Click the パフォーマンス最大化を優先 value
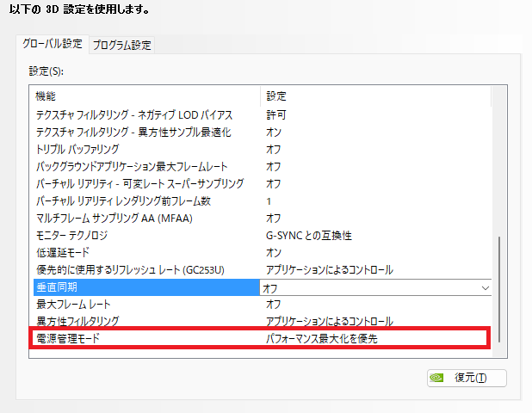Image resolution: width=532 pixels, height=413 pixels. (321, 338)
